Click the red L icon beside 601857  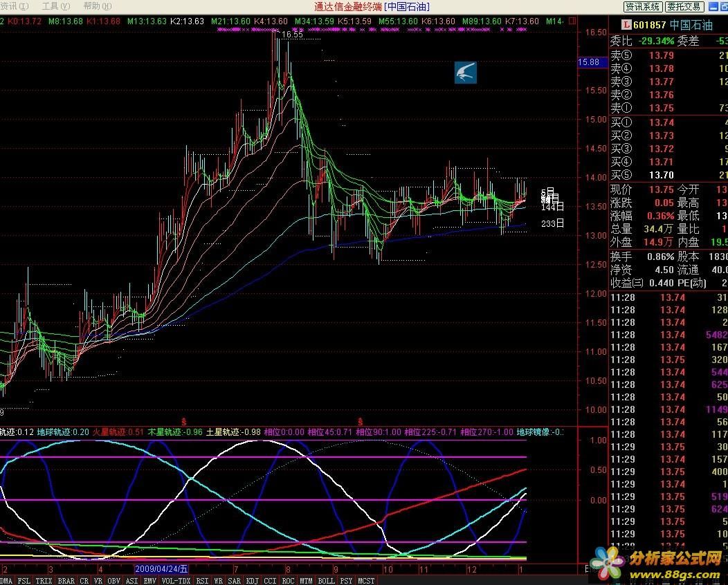click(626, 25)
